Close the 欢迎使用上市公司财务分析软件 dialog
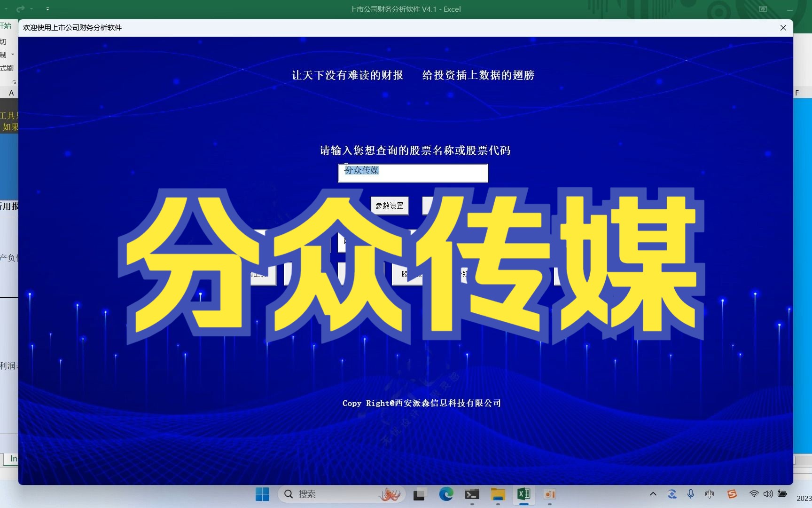812x508 pixels. click(783, 28)
